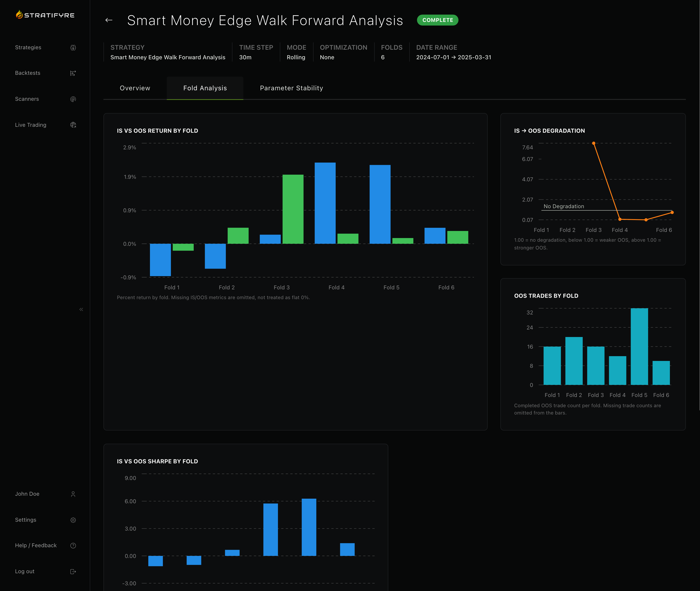
Task: Click the page title Smart Money Edge heading
Action: coord(265,20)
